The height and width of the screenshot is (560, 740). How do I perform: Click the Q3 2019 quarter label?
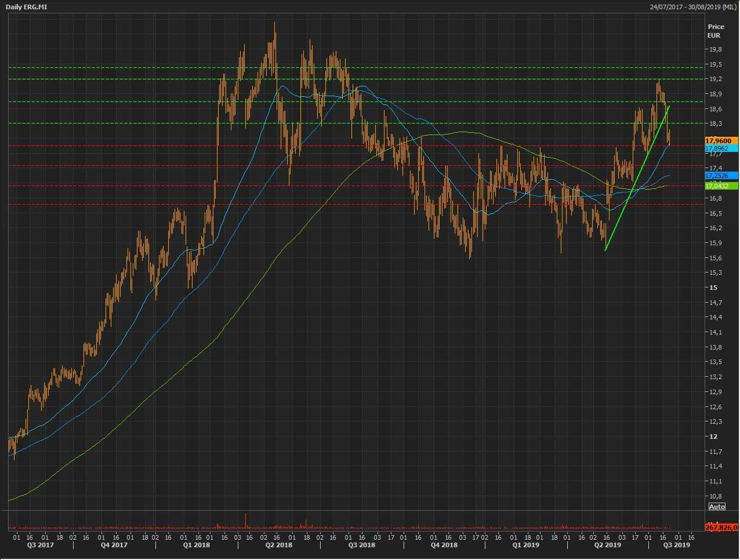[x=676, y=545]
